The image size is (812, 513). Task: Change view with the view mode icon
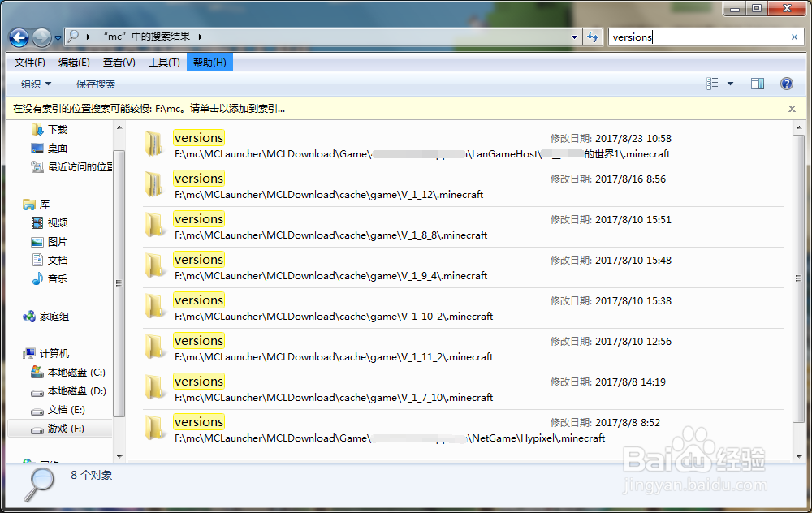click(713, 84)
